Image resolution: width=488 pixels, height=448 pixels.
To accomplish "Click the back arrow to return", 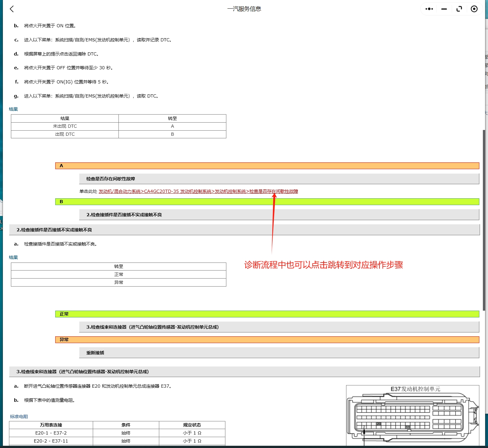I will [x=12, y=9].
